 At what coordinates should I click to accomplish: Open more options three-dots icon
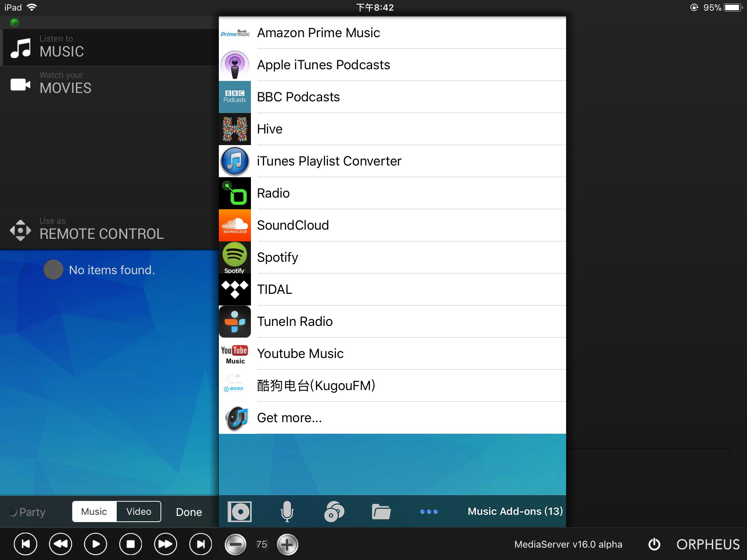(429, 512)
